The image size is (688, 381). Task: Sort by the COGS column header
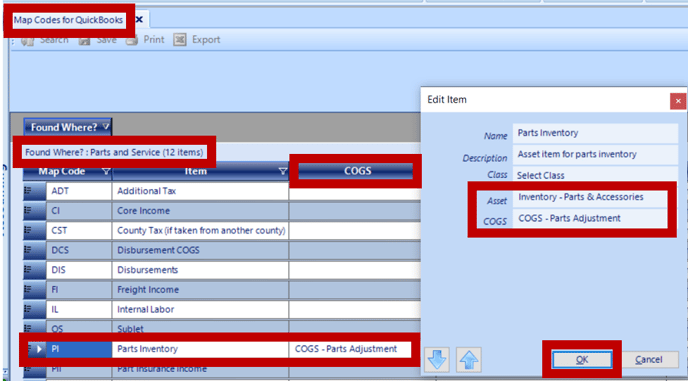coord(357,171)
